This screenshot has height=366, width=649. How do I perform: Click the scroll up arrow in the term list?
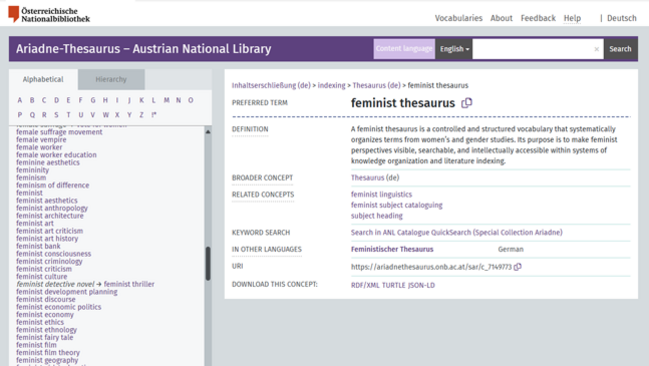coord(208,132)
